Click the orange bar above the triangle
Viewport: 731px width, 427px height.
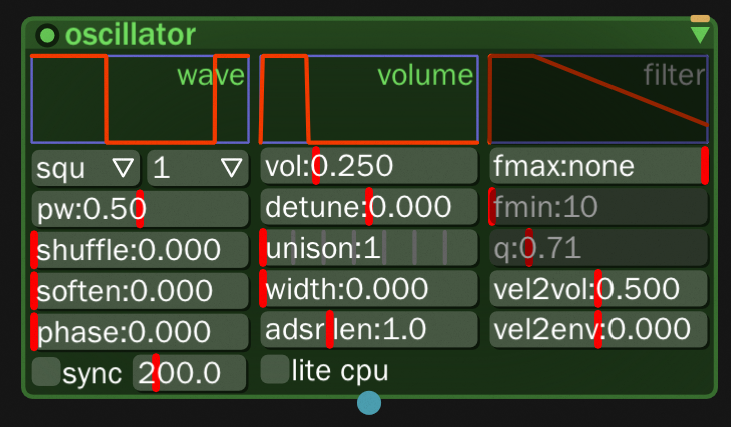point(700,19)
